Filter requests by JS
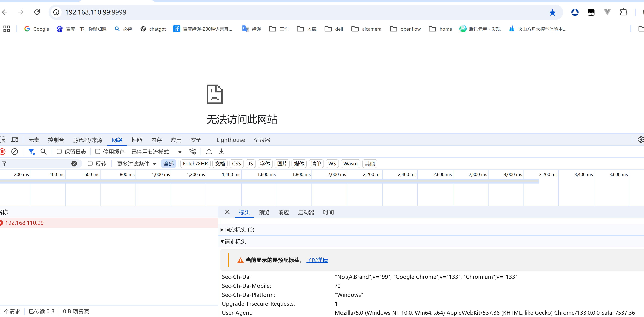Screen dimensions: 644x317 251,163
